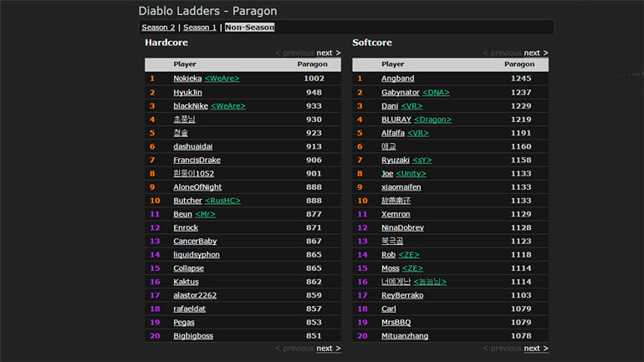Open player Collapse's profile
Screen dimensions: 644x362
click(x=188, y=268)
